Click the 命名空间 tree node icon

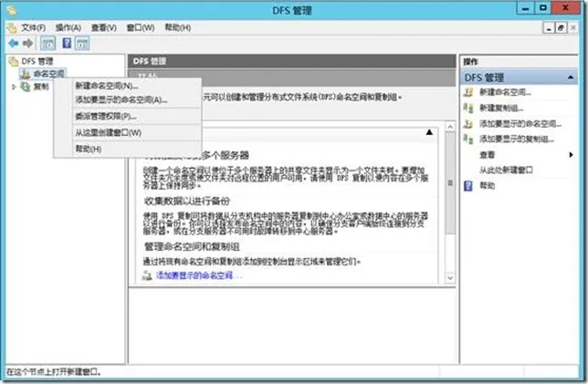[26, 74]
